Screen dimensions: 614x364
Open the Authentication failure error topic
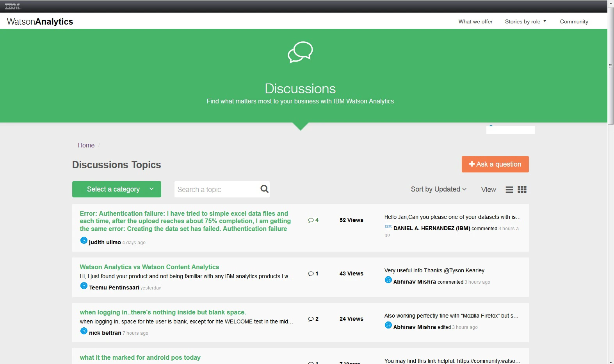(x=185, y=221)
